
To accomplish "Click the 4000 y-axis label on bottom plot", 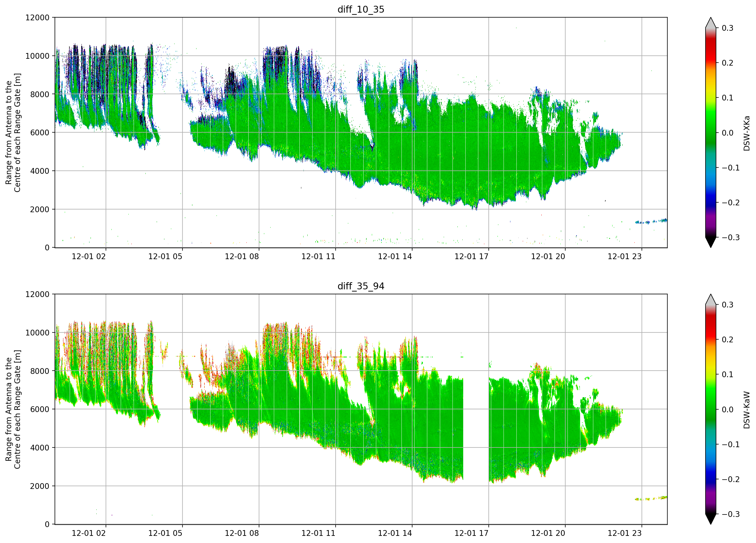I will tap(40, 448).
